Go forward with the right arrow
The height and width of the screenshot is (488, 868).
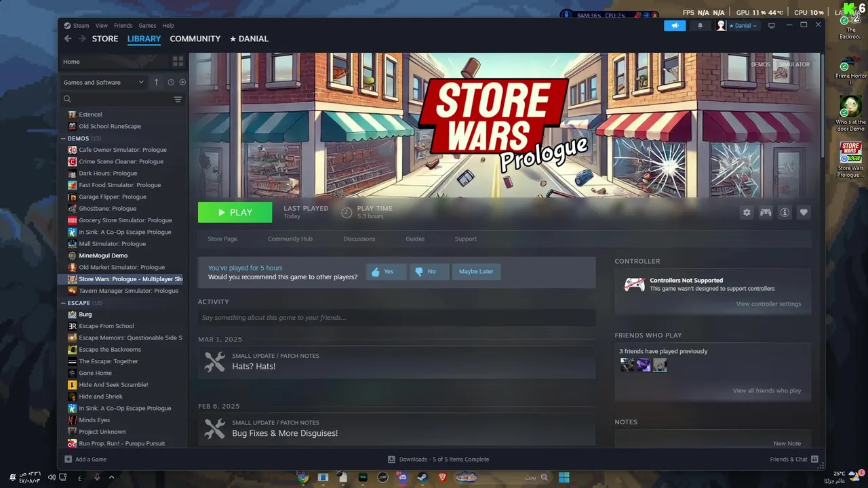(82, 39)
